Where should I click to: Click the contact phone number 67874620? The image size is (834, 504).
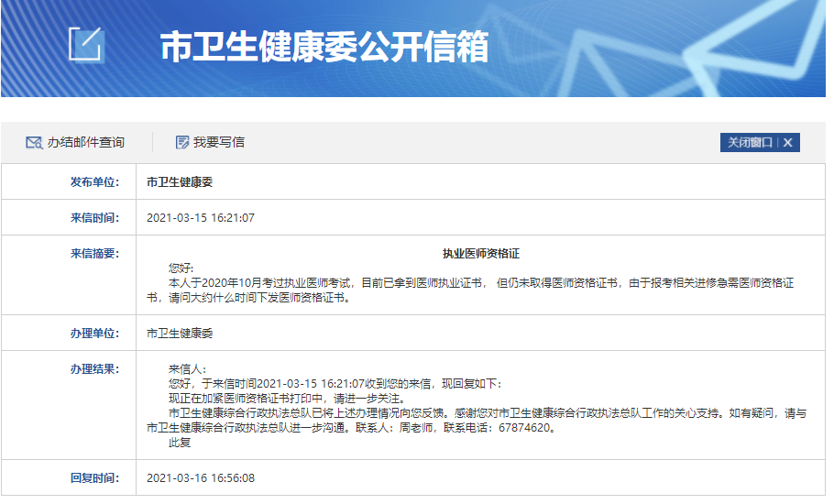click(526, 428)
